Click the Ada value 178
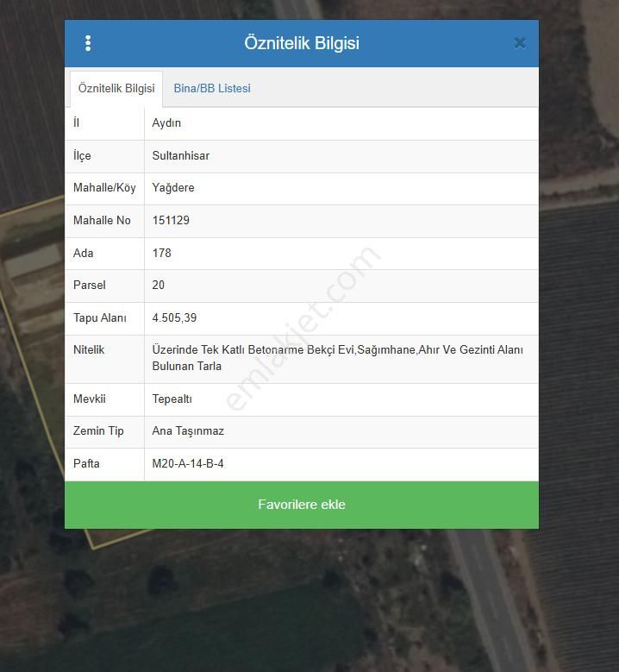 [162, 254]
